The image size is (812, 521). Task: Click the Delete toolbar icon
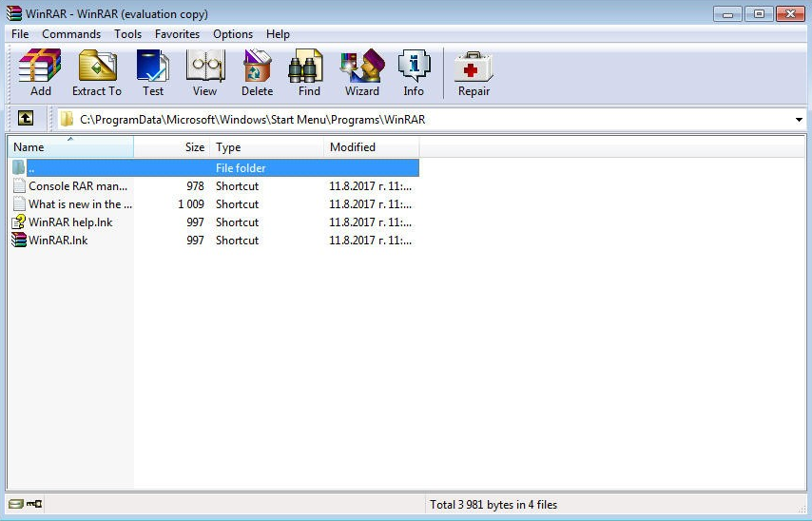(x=257, y=66)
